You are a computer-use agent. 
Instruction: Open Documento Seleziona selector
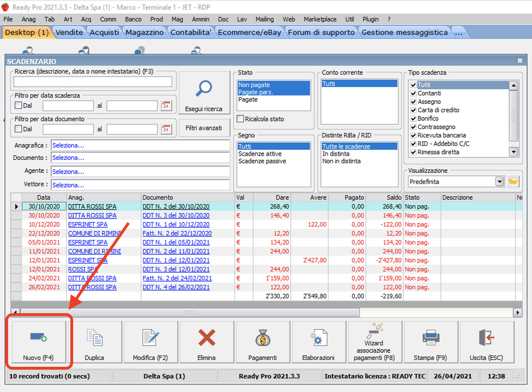pyautogui.click(x=140, y=158)
